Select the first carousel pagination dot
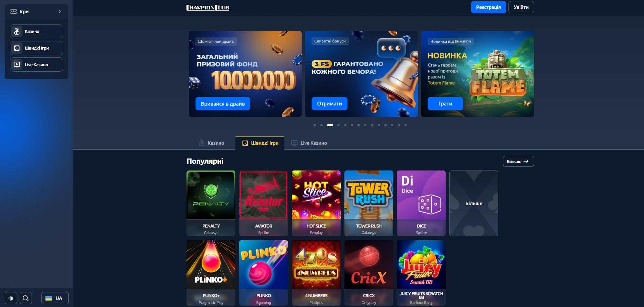Image resolution: width=644 pixels, height=307 pixels. click(x=315, y=125)
